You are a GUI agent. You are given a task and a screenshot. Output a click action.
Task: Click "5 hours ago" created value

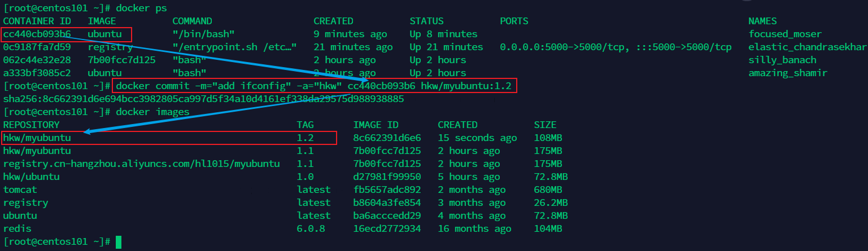tap(469, 177)
